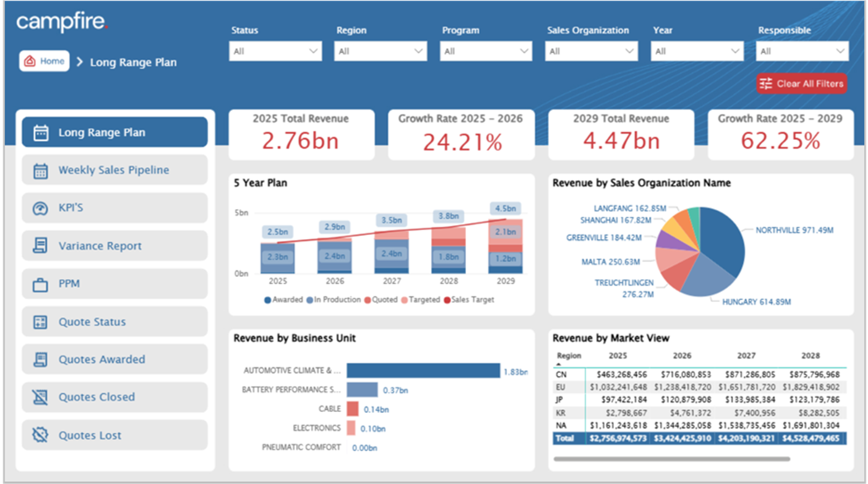Screen dimensions: 868x484
Task: Click the PPM briefcase icon
Action: pos(41,284)
